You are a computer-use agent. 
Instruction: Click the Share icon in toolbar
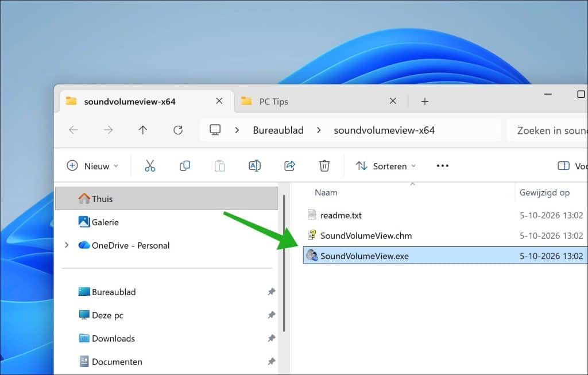pyautogui.click(x=289, y=166)
